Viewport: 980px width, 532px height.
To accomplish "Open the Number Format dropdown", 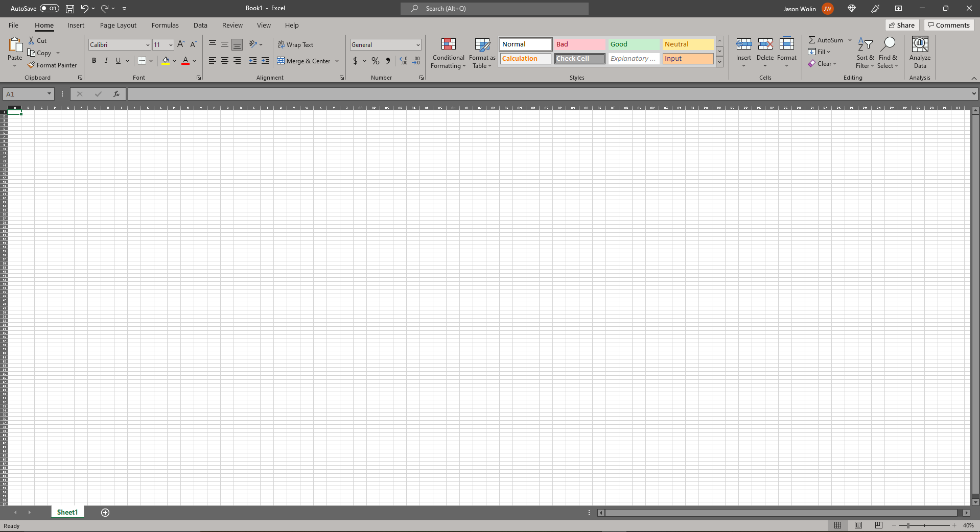I will click(418, 44).
